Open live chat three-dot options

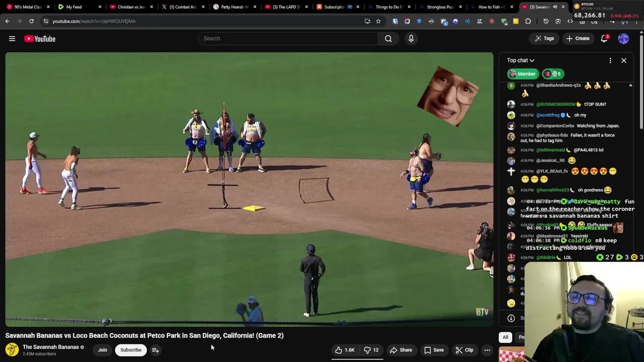[610, 60]
